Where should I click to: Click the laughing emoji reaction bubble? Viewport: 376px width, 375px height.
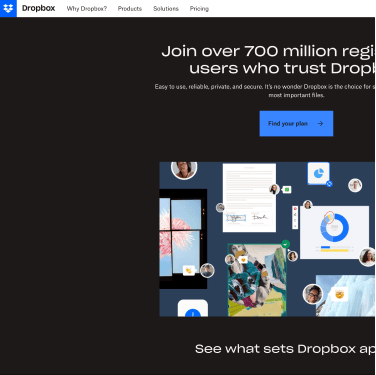(x=339, y=294)
